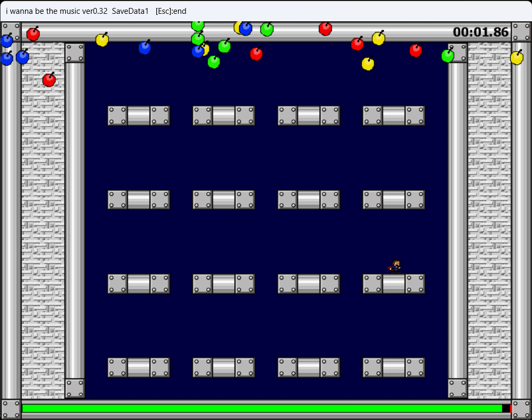
Task: Click the green apple right of the top-bar blue apple
Action: (x=267, y=29)
